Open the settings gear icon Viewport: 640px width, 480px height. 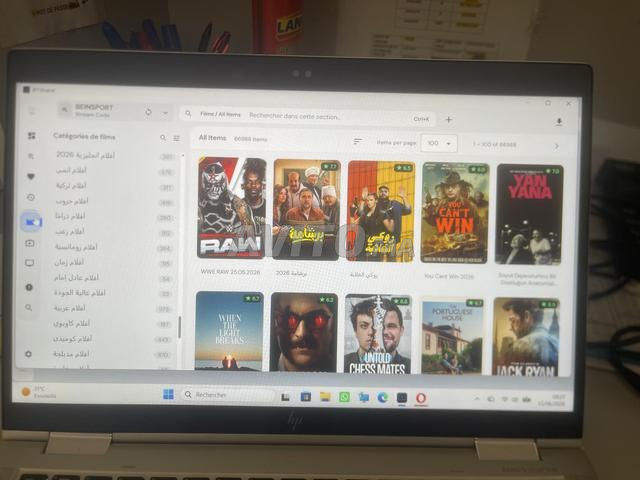pos(28,354)
